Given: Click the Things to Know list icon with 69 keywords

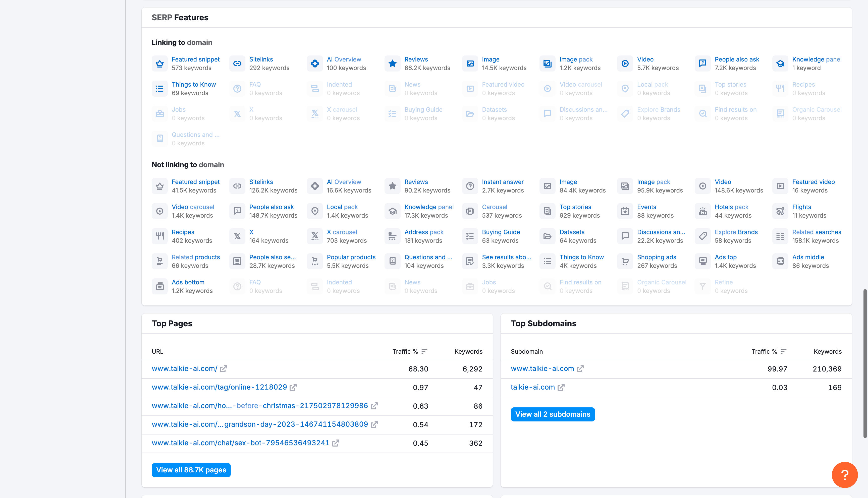Looking at the screenshot, I should pos(159,89).
